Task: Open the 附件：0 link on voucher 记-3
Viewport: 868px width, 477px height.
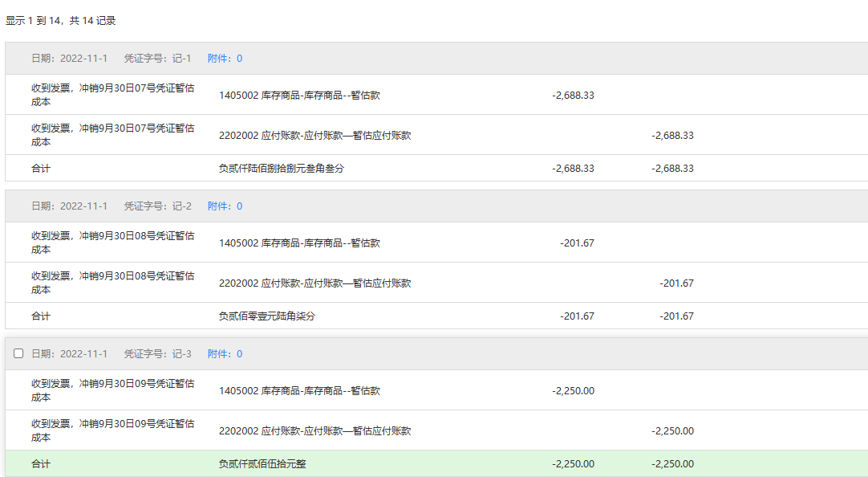Action: click(x=225, y=354)
